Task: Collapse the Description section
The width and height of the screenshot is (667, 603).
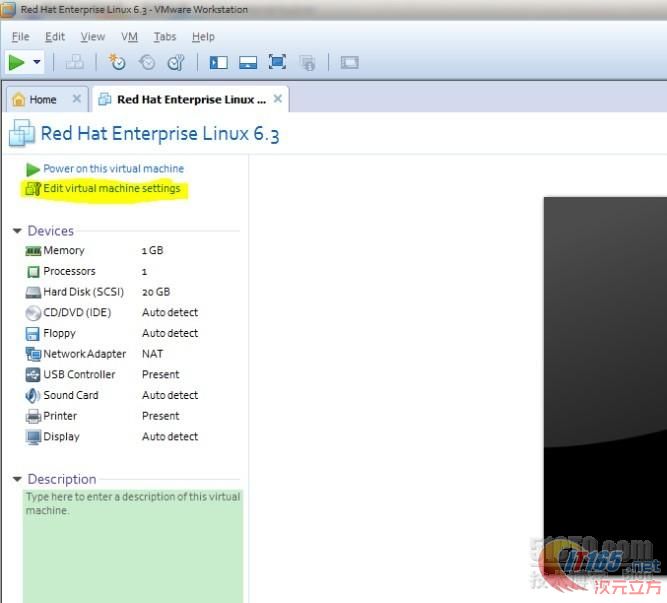Action: click(17, 479)
